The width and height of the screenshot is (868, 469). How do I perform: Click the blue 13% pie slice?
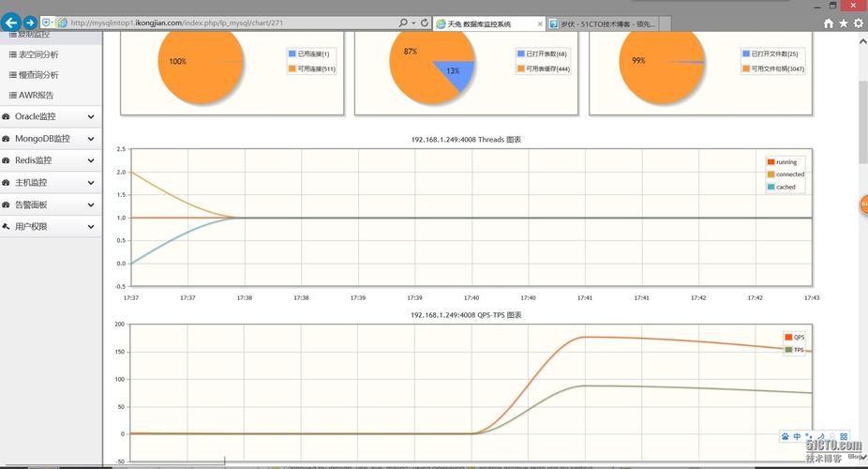pyautogui.click(x=458, y=74)
